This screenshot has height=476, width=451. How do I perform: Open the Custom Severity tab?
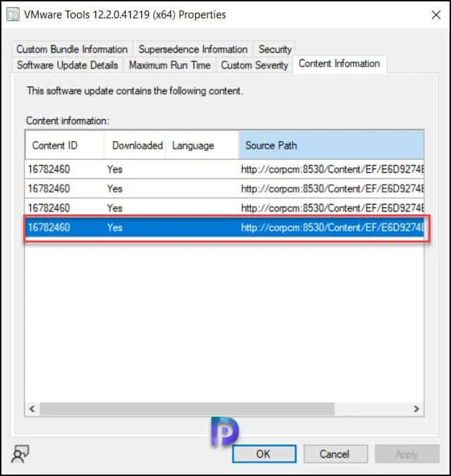pyautogui.click(x=254, y=65)
